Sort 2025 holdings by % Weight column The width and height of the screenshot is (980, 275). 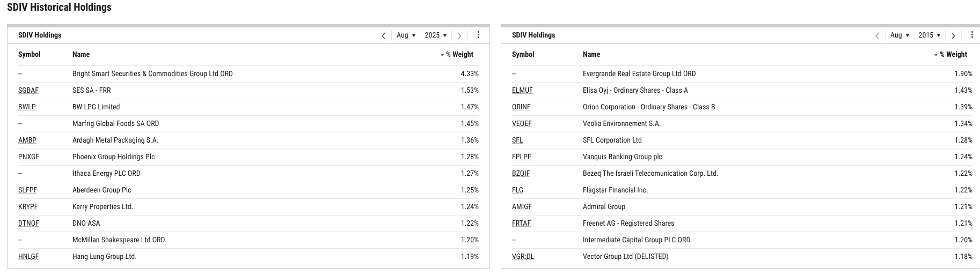click(x=459, y=55)
